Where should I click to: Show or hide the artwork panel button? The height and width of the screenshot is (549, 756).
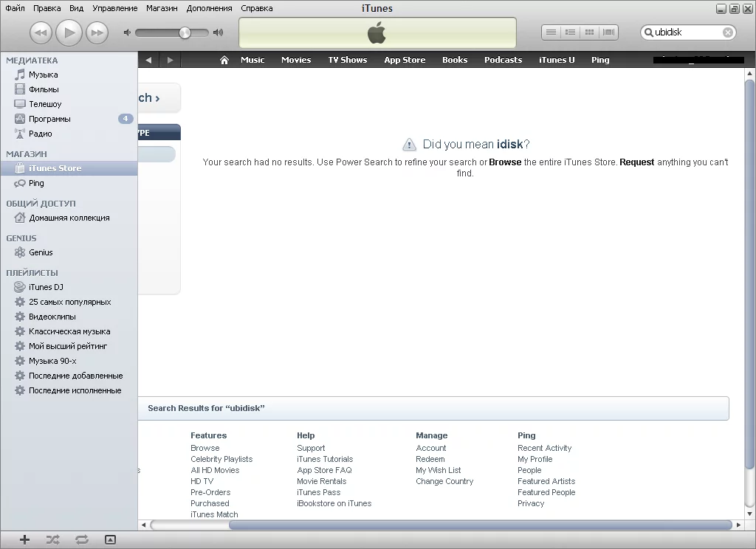point(111,540)
